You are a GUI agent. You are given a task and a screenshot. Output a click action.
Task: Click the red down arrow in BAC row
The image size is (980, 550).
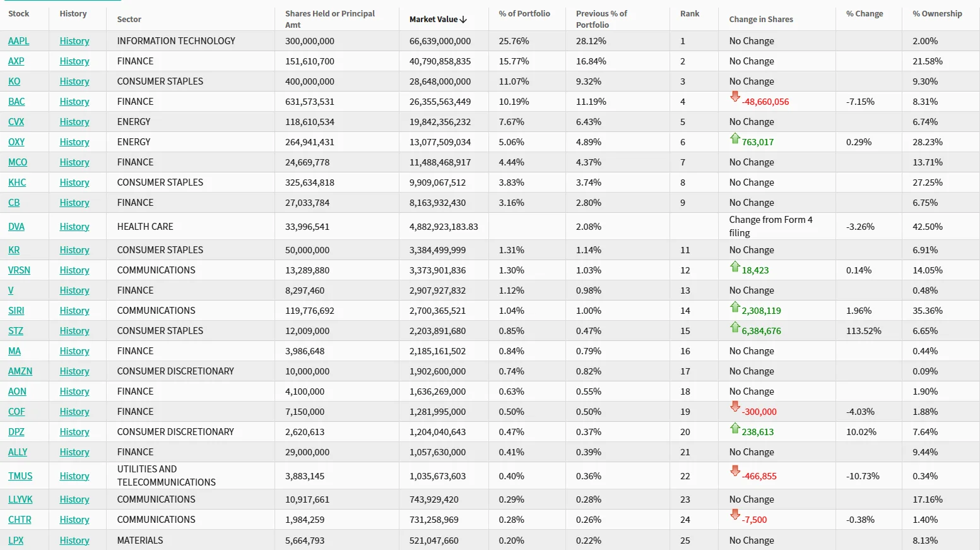click(x=735, y=97)
